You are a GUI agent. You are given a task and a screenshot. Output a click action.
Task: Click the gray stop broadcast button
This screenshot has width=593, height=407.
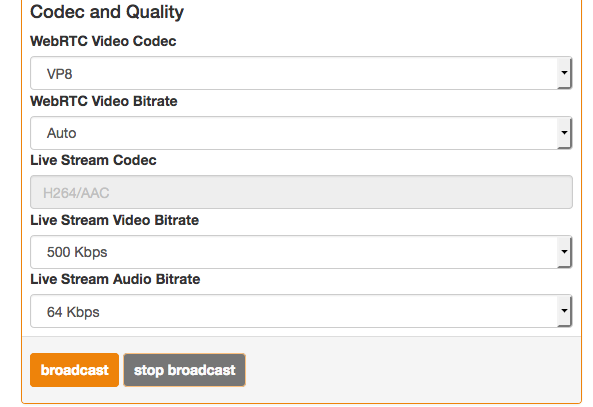(185, 370)
